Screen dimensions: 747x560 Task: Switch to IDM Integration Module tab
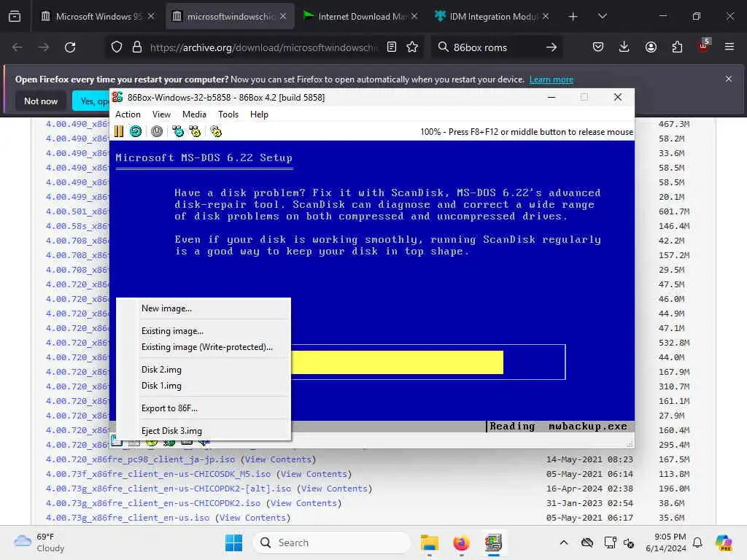(x=491, y=17)
